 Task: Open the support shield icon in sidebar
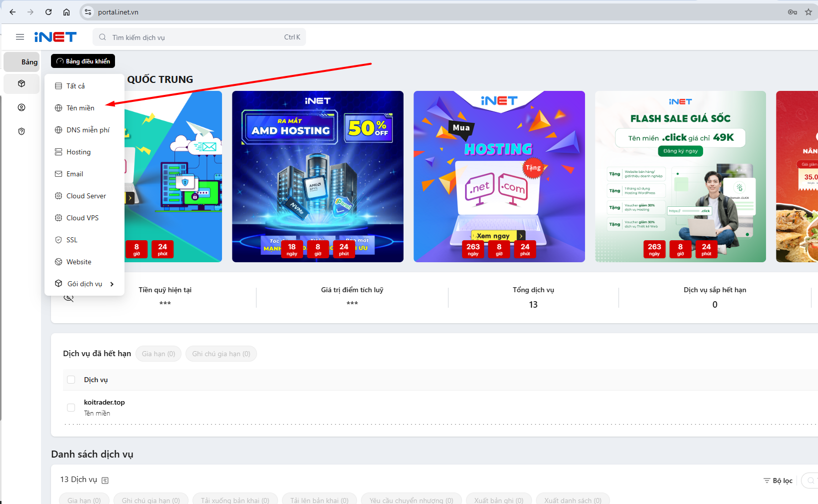(21, 131)
